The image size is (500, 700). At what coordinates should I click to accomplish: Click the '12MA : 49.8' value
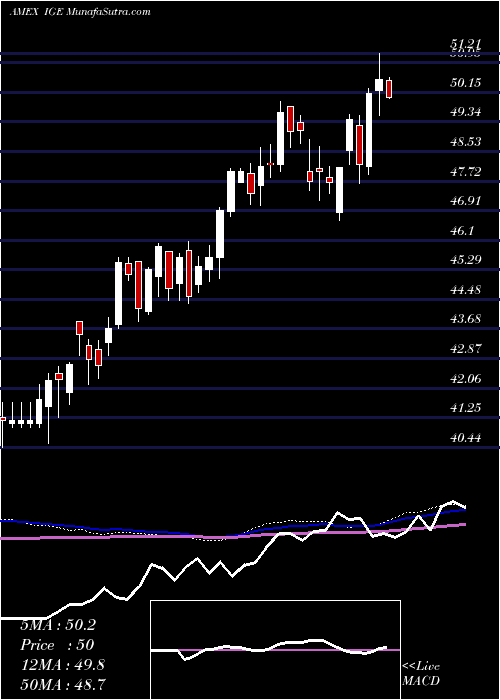(62, 665)
